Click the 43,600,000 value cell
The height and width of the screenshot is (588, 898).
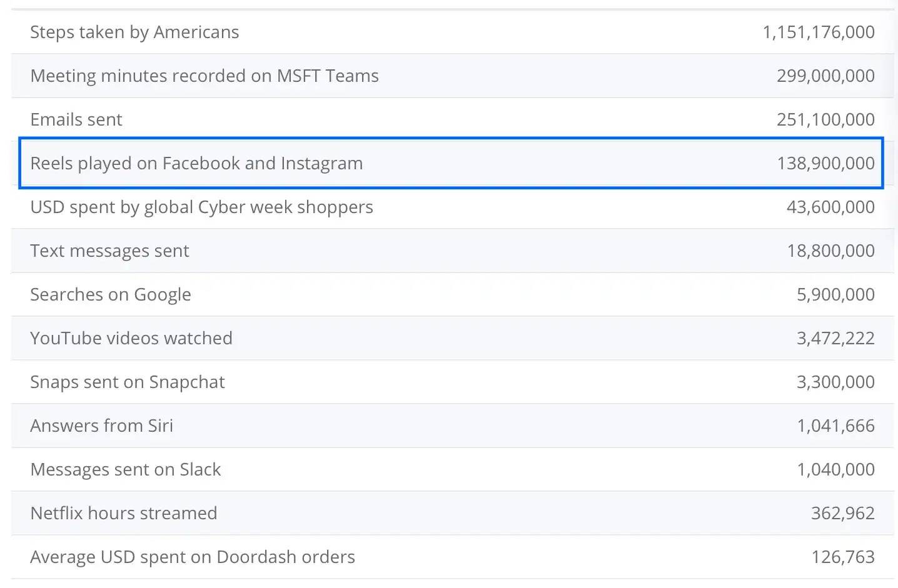pos(830,207)
